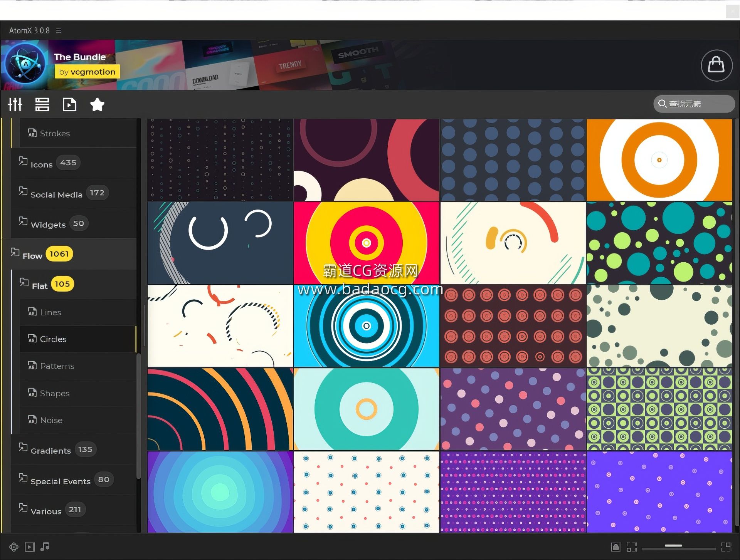Open the white loading arcs on navy thumbnail
Image resolution: width=740 pixels, height=560 pixels.
click(220, 243)
